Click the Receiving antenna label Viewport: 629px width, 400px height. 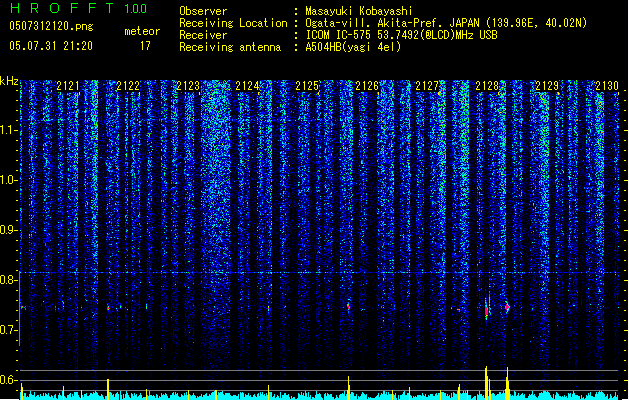coord(230,47)
